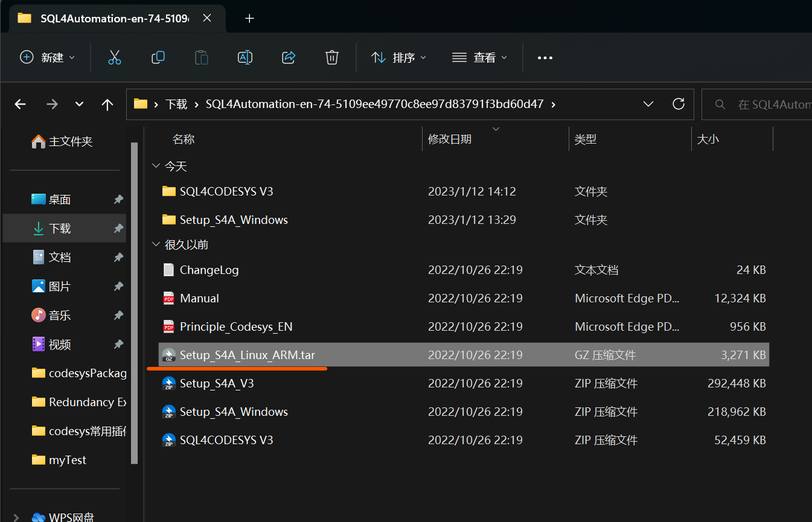Screen dimensions: 812x522
Task: Collapse the 今天 group
Action: point(156,166)
